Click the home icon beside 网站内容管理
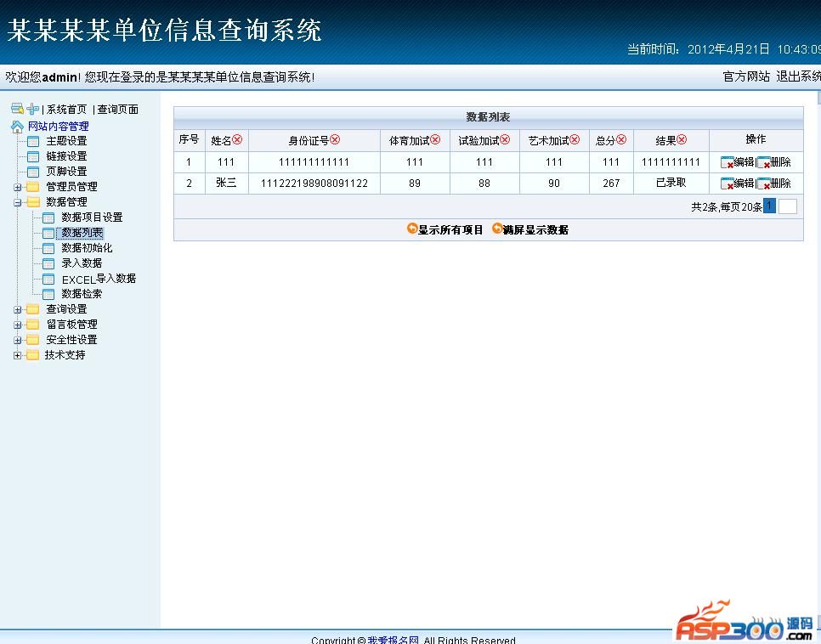 coord(17,127)
